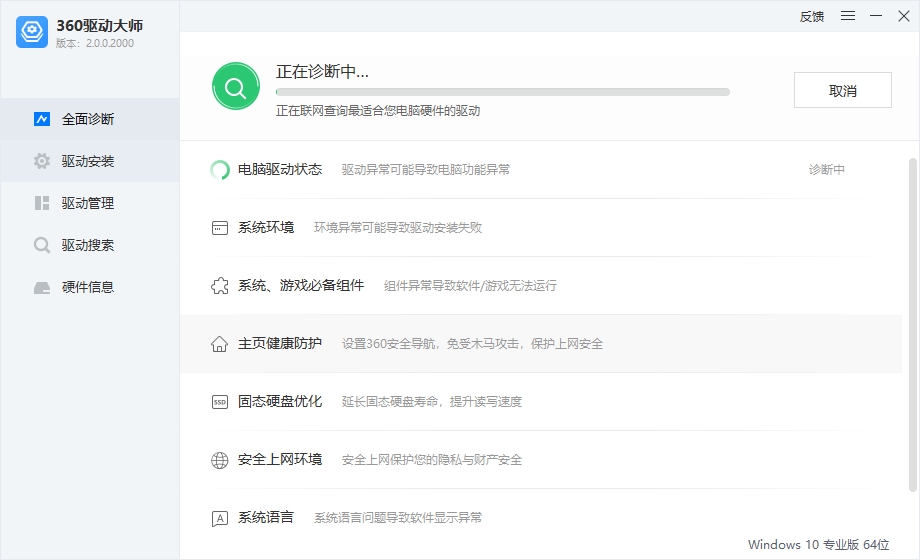Open the 驱动安装 section
The width and height of the screenshot is (920, 560).
click(89, 161)
